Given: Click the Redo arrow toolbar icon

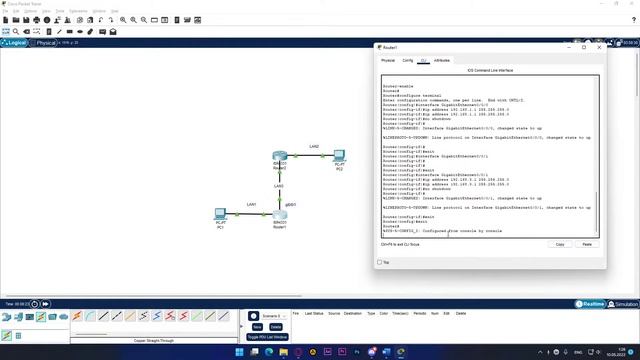Looking at the screenshot, I should tap(111, 20).
